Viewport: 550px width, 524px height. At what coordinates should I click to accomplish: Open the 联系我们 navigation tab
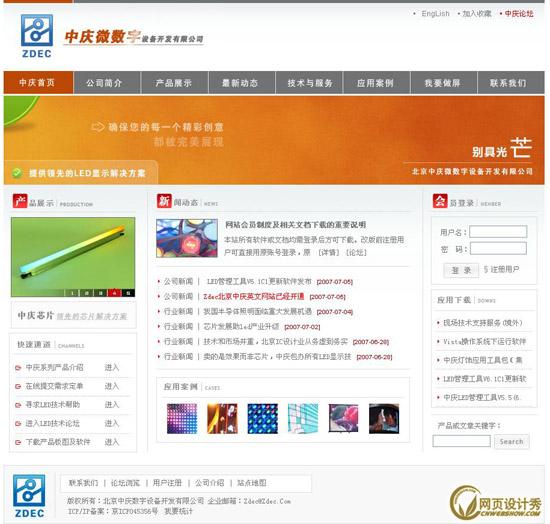(511, 82)
